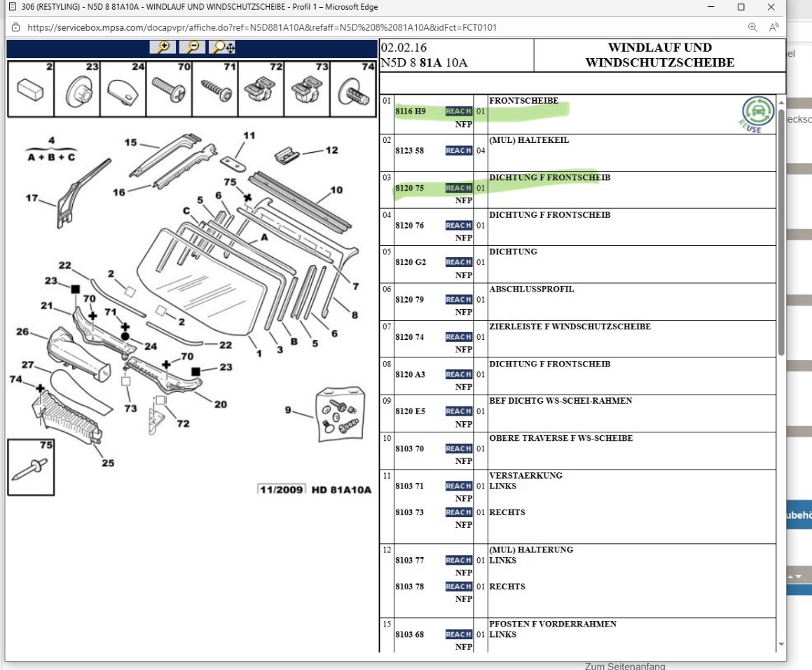Click part number 8123 58 Haltekeil

(x=409, y=151)
